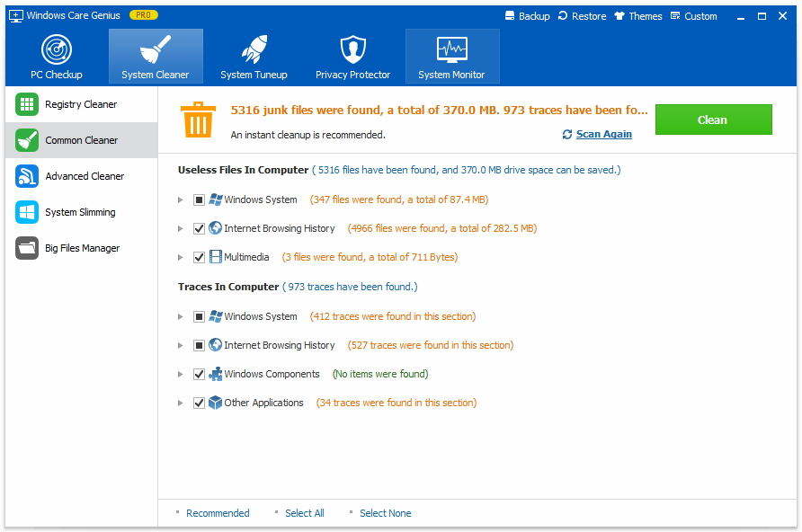The width and height of the screenshot is (802, 532).
Task: Switch to the System Tuneup tab
Action: click(x=254, y=57)
